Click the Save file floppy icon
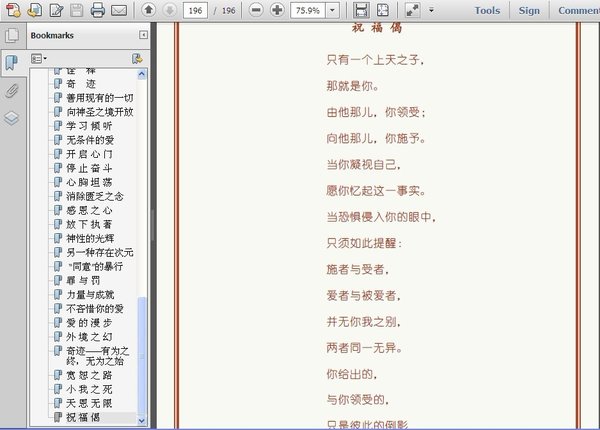The image size is (600, 430). tap(77, 10)
